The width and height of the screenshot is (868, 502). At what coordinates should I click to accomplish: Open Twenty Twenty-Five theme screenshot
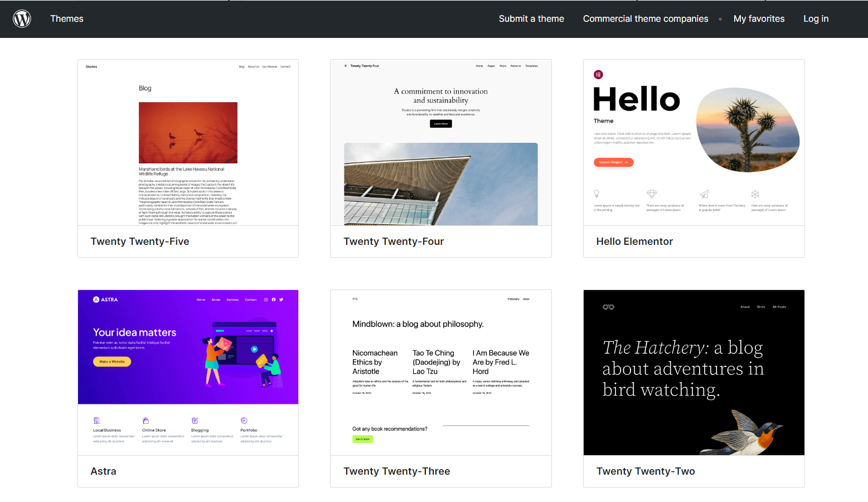pyautogui.click(x=188, y=142)
